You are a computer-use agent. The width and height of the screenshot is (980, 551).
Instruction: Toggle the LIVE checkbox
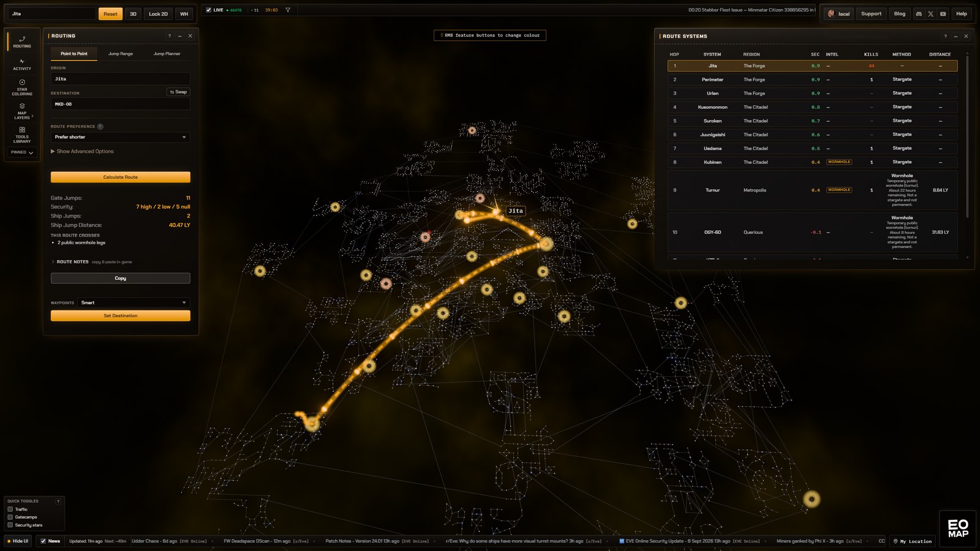(x=208, y=10)
